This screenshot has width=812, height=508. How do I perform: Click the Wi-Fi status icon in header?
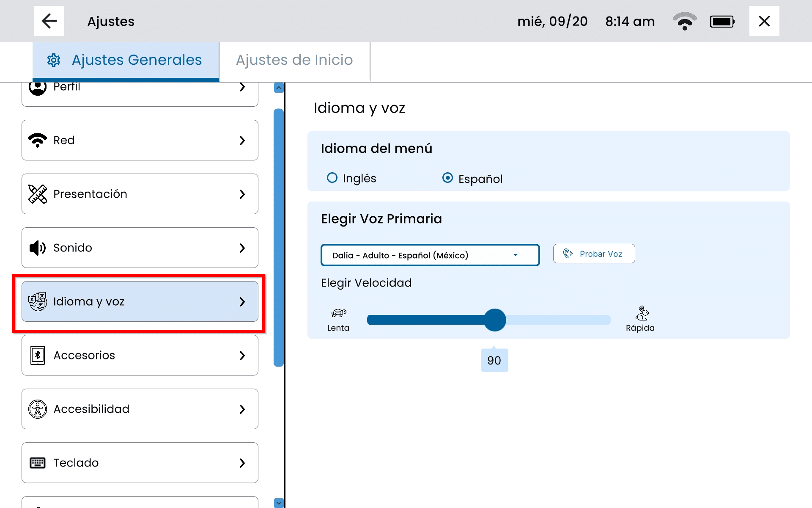[684, 21]
